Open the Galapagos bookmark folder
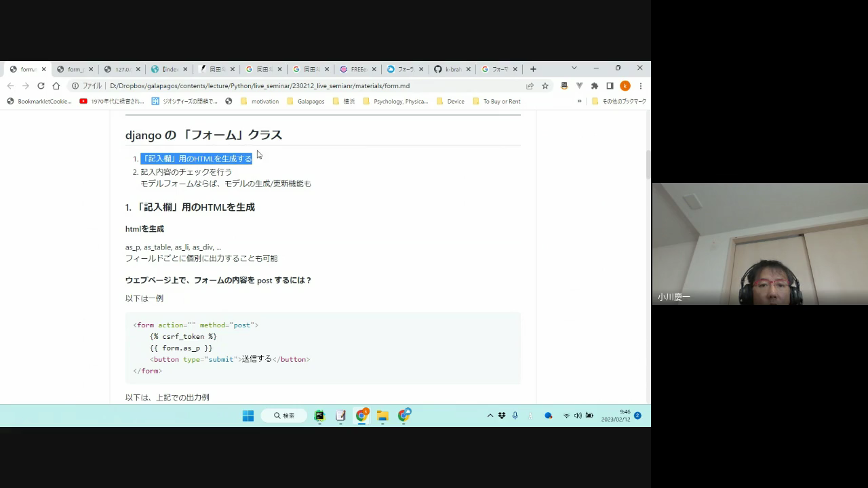Image resolution: width=868 pixels, height=488 pixels. (306, 102)
